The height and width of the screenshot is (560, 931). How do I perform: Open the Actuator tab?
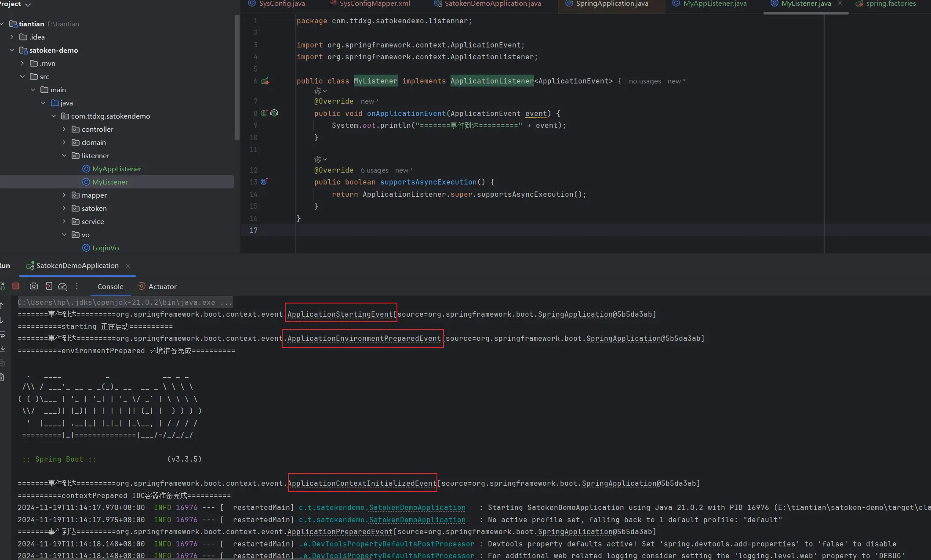coord(157,286)
